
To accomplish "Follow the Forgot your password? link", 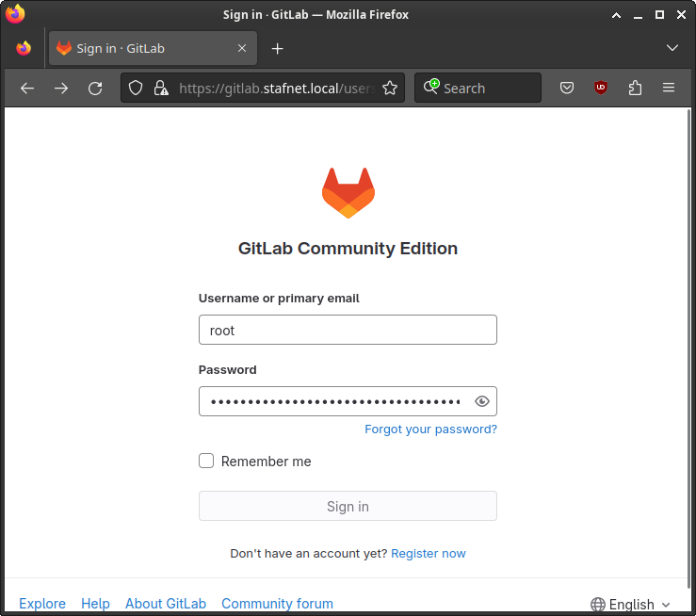I will pos(430,429).
